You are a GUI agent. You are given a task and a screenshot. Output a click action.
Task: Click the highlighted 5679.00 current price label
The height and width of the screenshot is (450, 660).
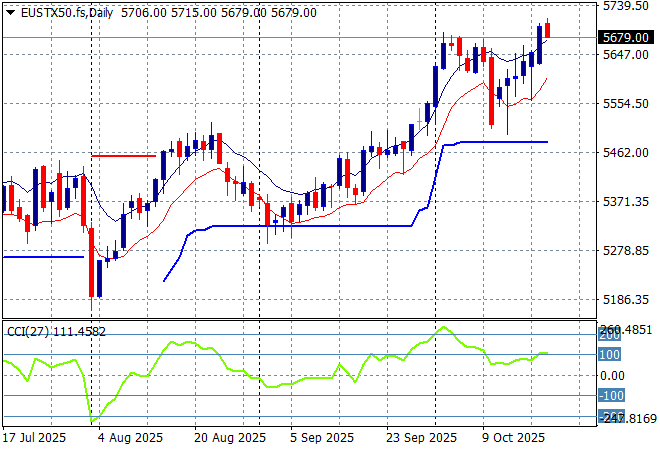[624, 38]
